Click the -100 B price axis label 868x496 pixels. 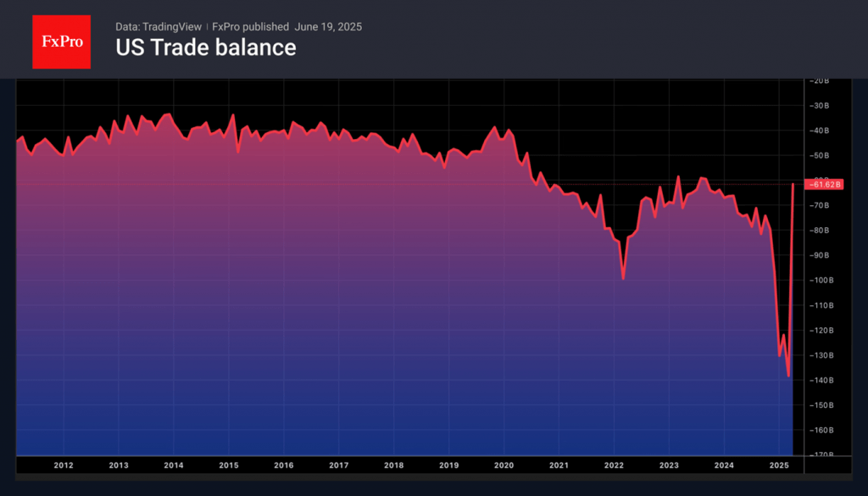point(822,281)
